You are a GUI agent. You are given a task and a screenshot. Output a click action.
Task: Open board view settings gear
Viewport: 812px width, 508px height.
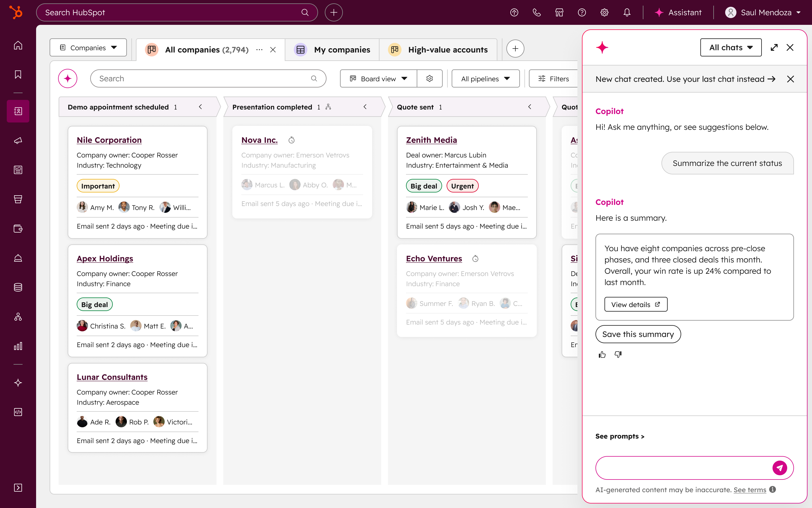pos(429,79)
